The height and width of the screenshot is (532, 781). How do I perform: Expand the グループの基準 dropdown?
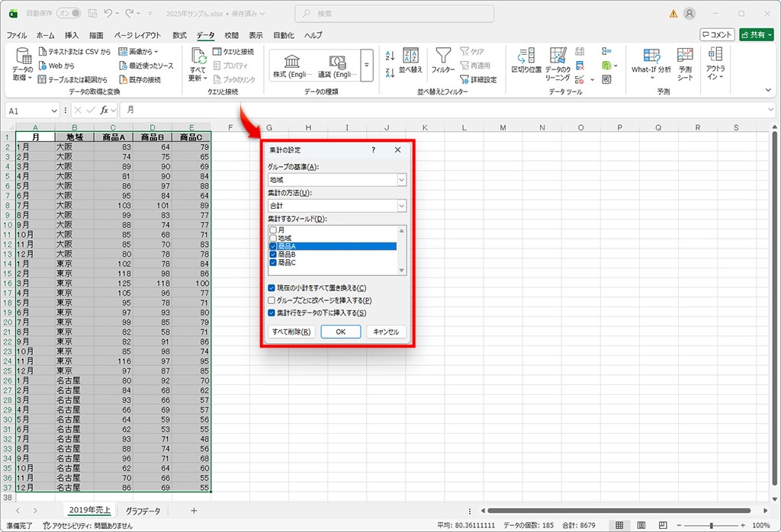coord(401,180)
